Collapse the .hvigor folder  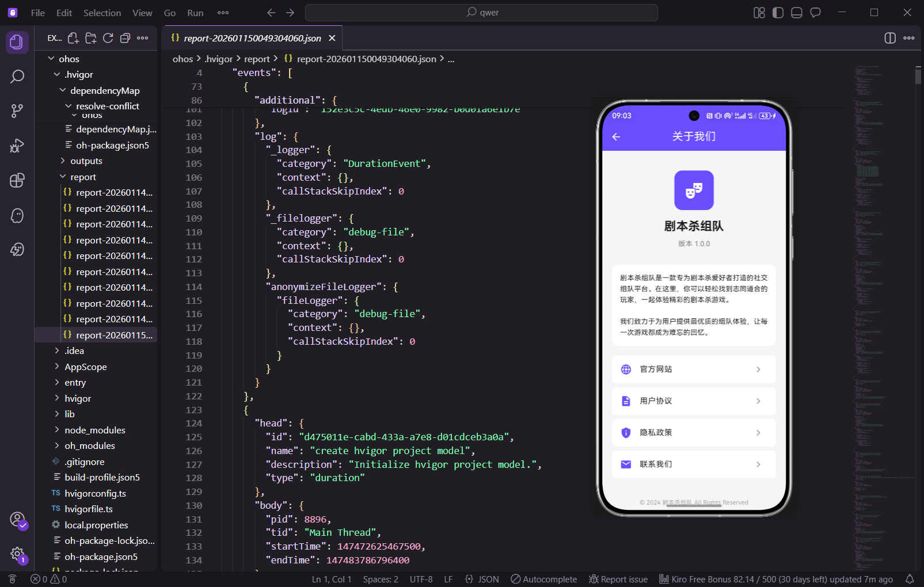coord(96,74)
